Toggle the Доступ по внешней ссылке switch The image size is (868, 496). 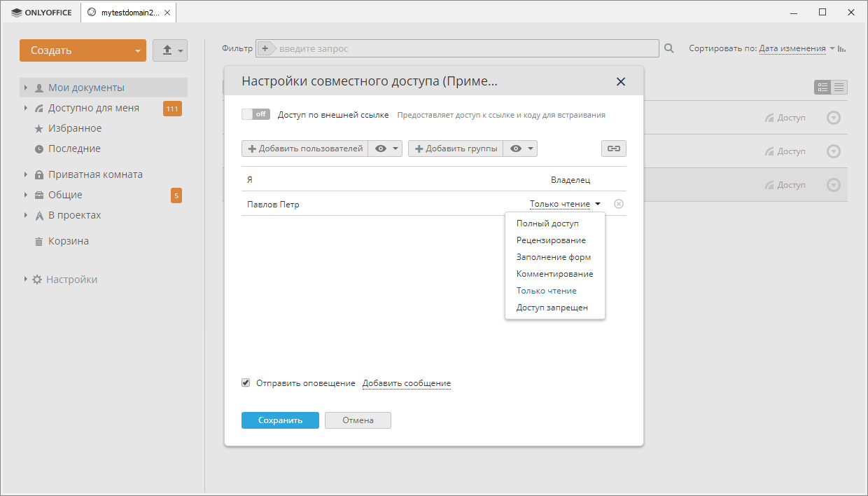point(255,114)
